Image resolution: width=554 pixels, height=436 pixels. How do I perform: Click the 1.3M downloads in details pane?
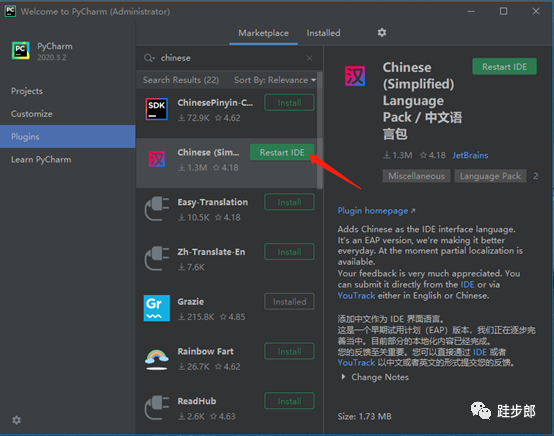[x=398, y=155]
